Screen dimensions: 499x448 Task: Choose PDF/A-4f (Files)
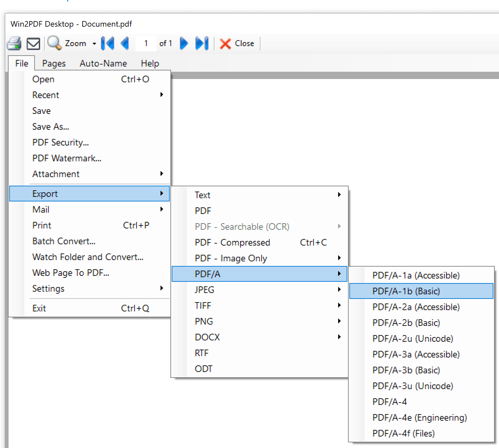coord(421,433)
